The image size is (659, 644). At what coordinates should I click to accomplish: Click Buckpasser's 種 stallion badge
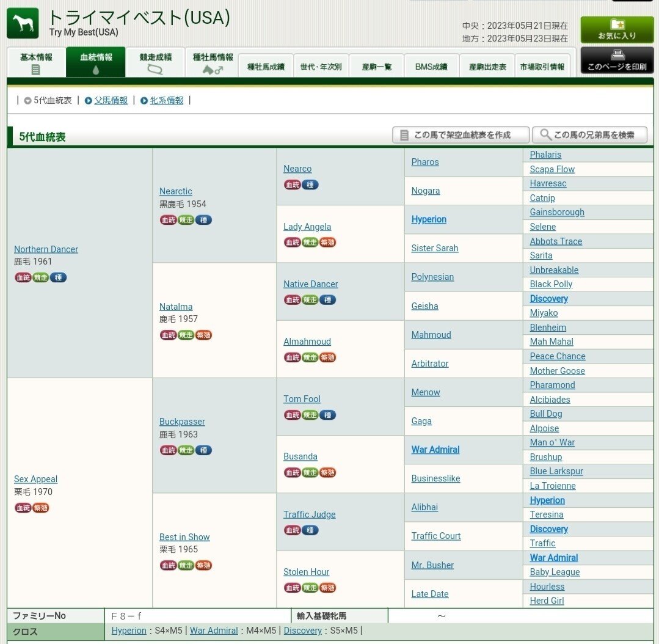click(203, 450)
